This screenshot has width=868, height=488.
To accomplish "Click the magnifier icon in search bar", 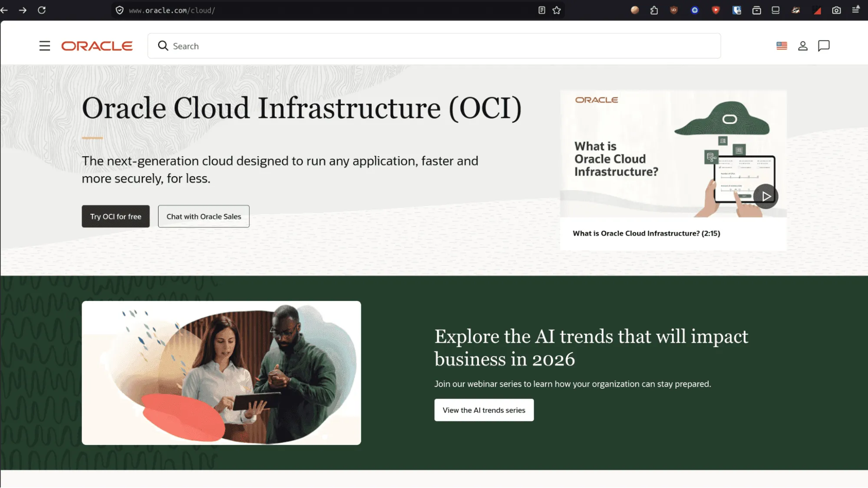I will point(163,46).
